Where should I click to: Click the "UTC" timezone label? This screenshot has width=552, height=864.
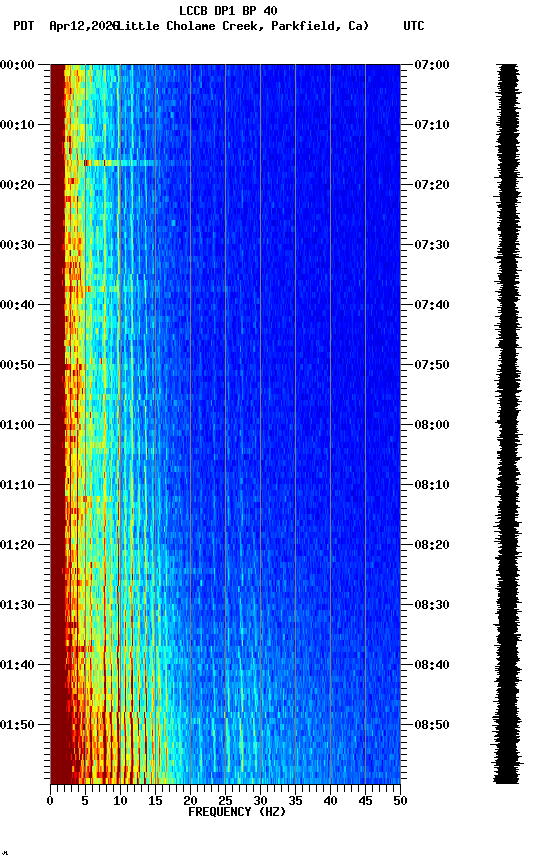(414, 26)
